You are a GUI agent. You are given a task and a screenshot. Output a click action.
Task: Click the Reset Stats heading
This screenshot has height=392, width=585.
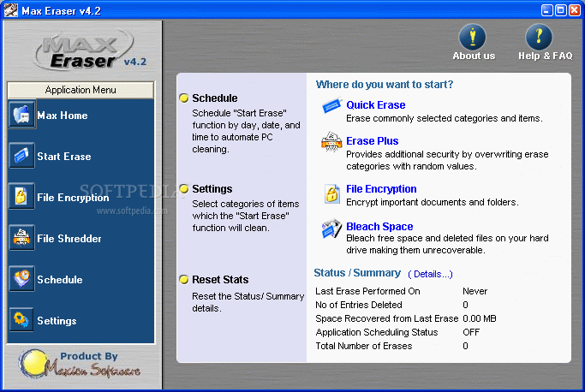pyautogui.click(x=220, y=279)
